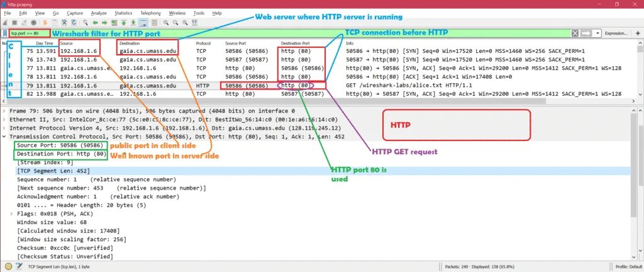
Task: Reset text to normal size
Action: pos(185,23)
